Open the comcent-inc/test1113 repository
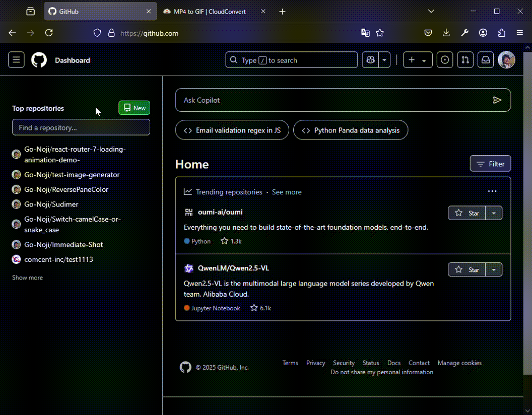The height and width of the screenshot is (415, 532). click(59, 259)
